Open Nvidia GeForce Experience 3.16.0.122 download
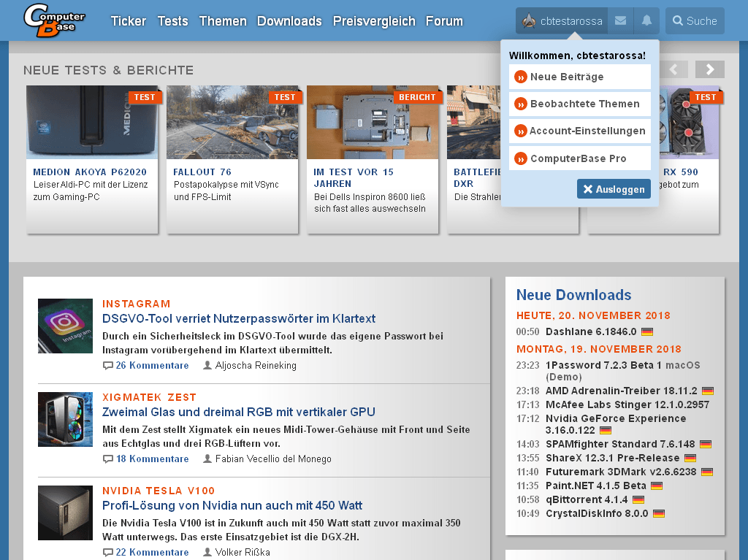 (615, 424)
